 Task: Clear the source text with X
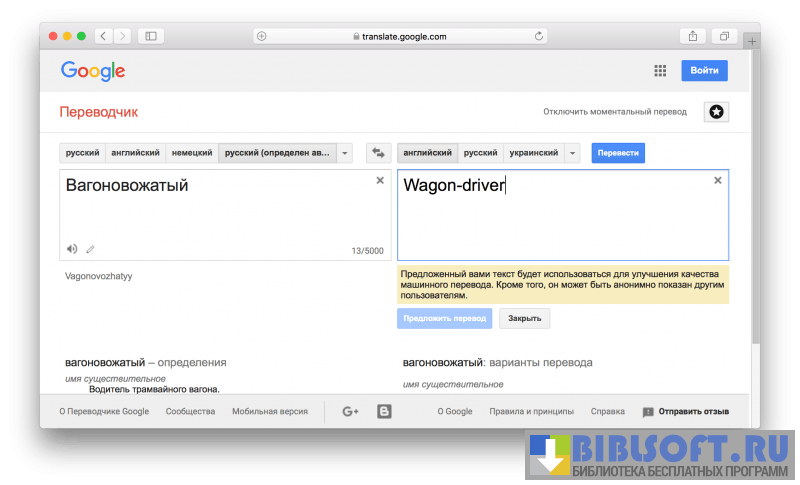(x=380, y=181)
